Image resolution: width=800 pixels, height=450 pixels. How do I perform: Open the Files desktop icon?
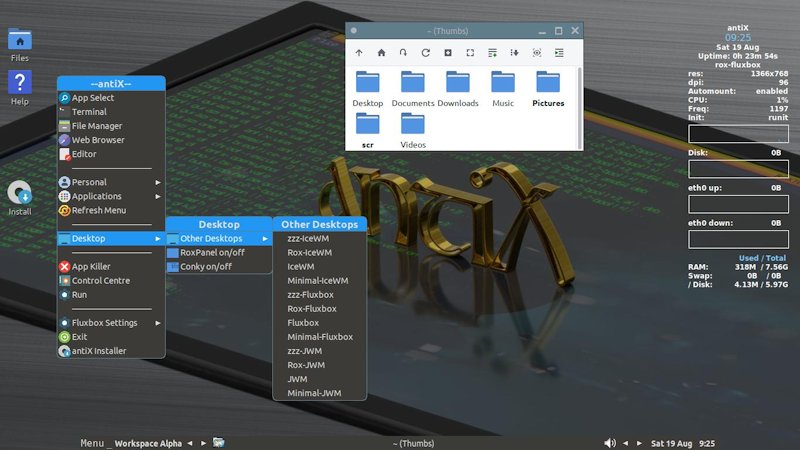pos(20,45)
